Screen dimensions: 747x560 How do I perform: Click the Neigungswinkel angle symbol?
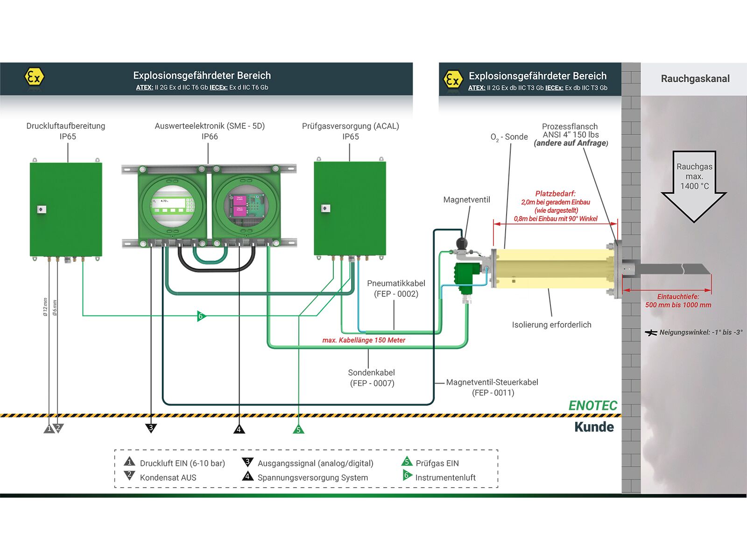pos(651,333)
